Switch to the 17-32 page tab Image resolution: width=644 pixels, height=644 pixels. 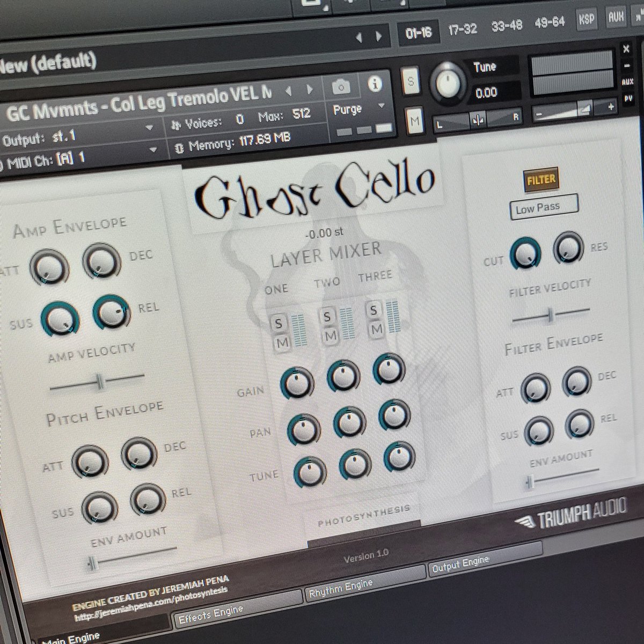pos(465,29)
